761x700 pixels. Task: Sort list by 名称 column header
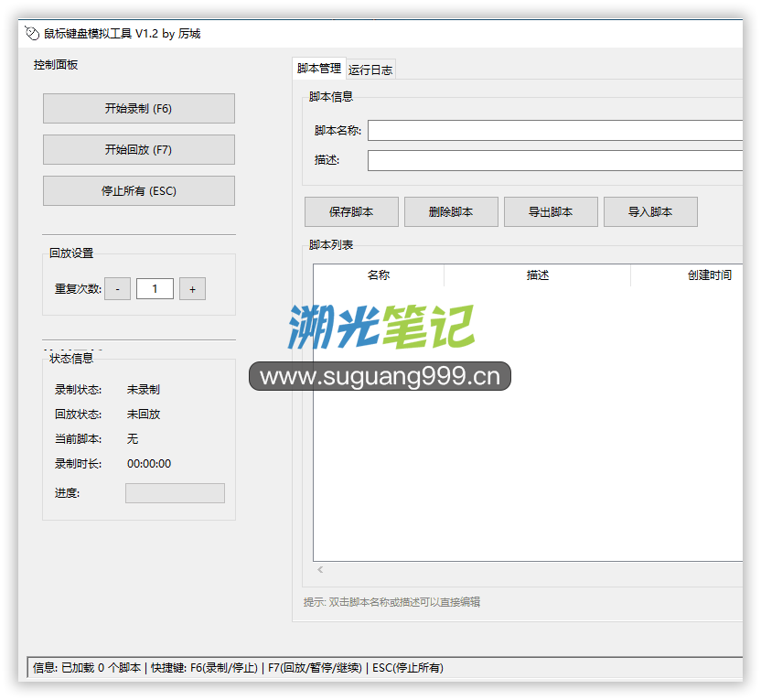[x=379, y=275]
